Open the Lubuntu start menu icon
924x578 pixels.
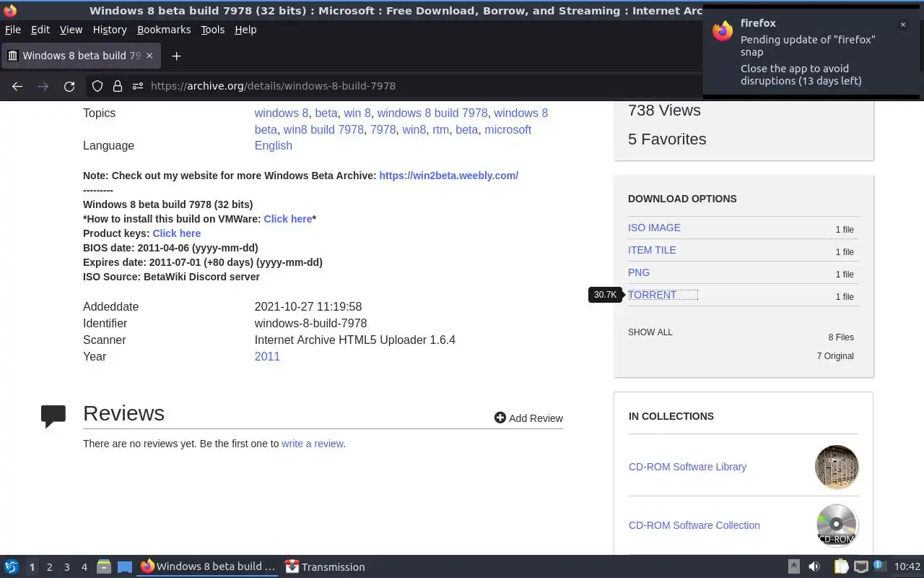[11, 567]
